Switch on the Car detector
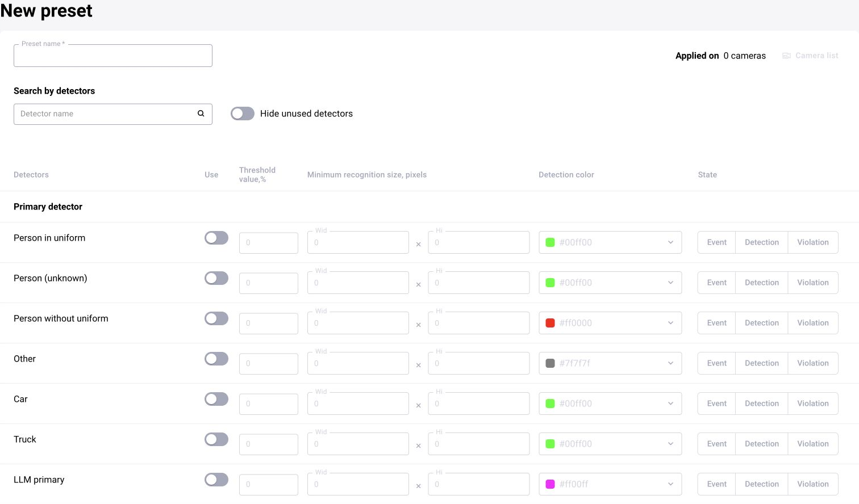Viewport: 859px width, 504px height. (216, 399)
